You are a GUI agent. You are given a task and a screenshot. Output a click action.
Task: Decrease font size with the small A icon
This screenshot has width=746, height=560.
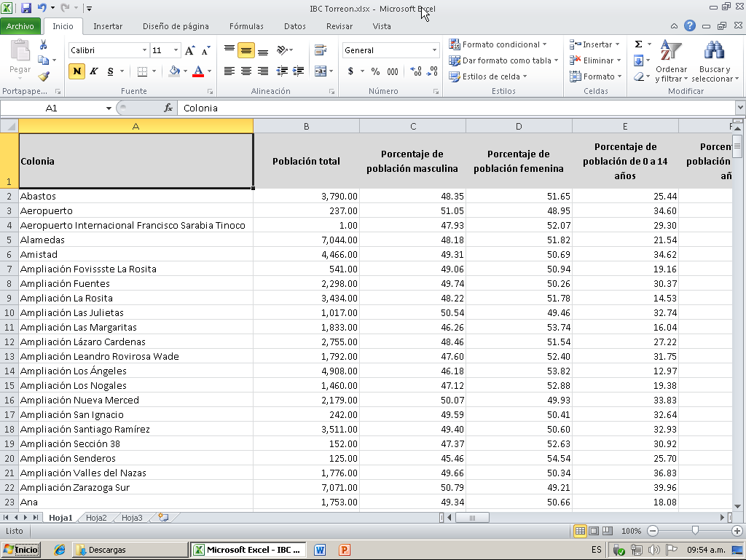point(205,50)
